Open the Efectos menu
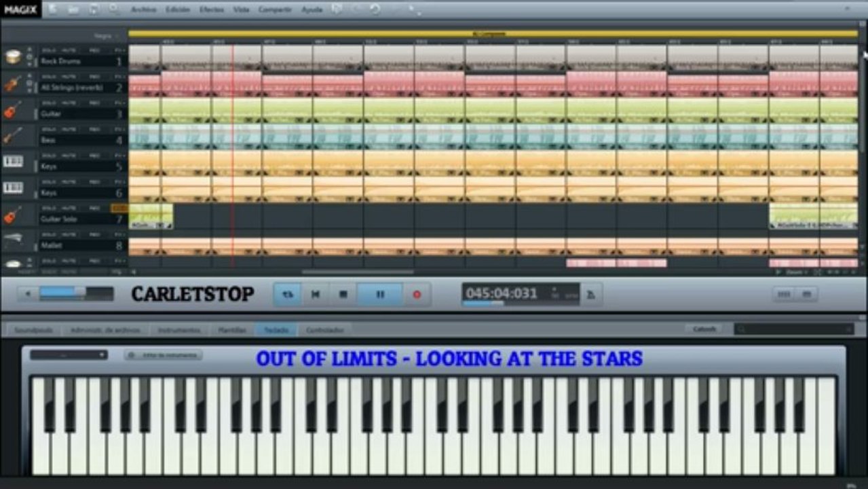 [x=212, y=10]
